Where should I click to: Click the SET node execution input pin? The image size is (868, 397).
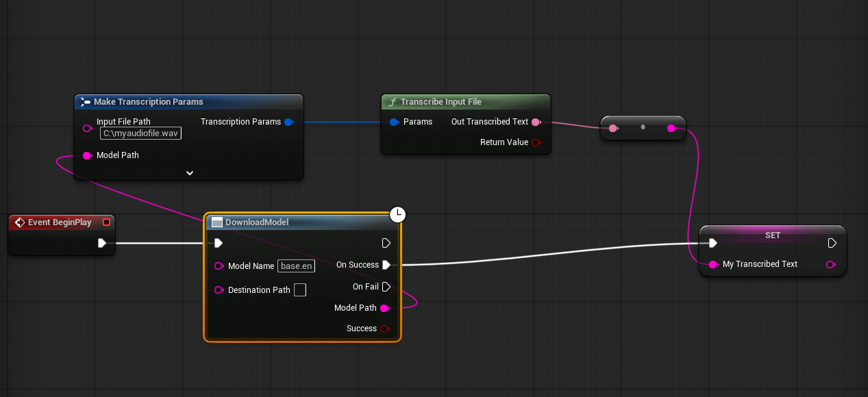coord(713,243)
